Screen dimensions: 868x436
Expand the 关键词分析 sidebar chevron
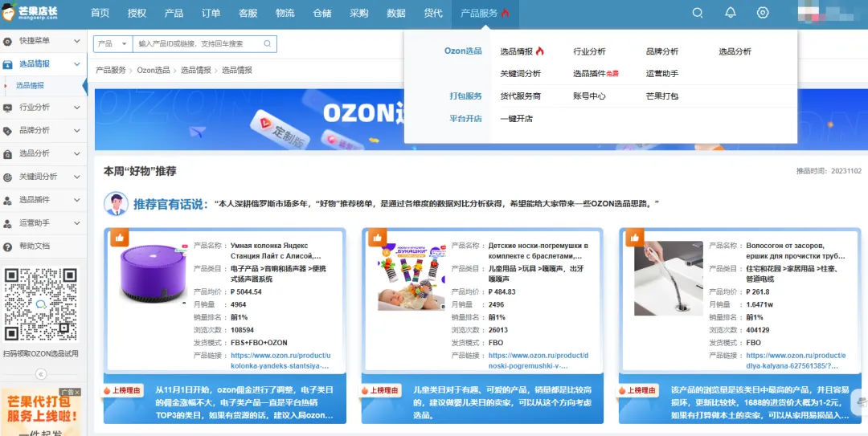click(x=77, y=177)
